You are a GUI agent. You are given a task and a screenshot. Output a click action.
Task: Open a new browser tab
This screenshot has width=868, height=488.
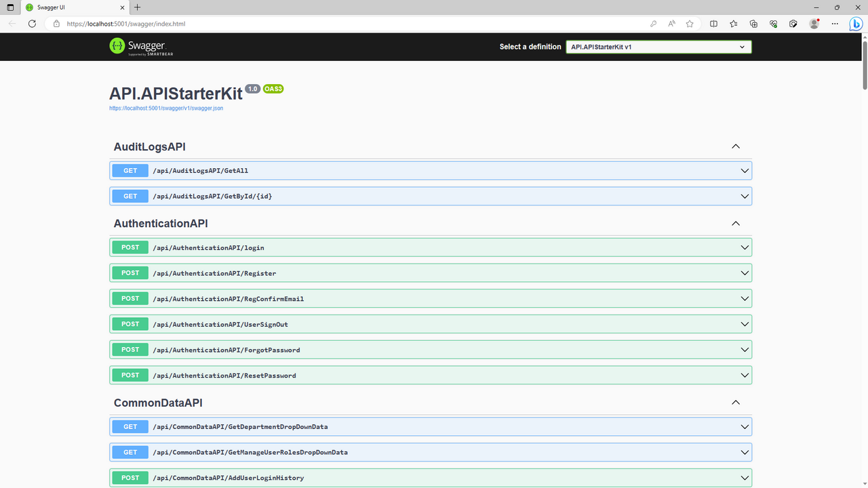coord(138,7)
